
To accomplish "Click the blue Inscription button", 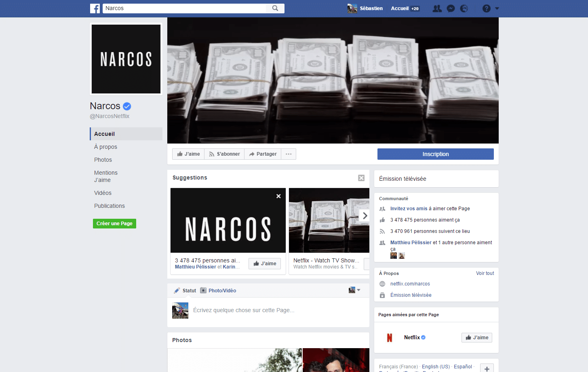I will coord(436,154).
